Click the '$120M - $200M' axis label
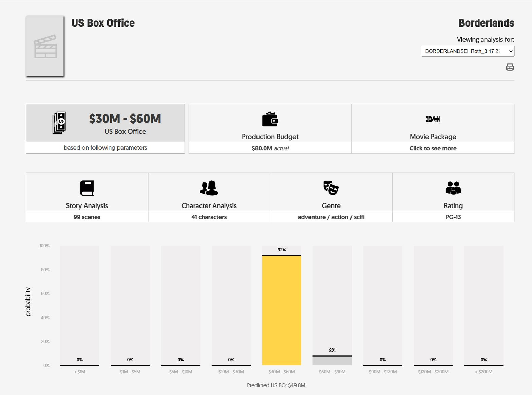Image resolution: width=532 pixels, height=395 pixels. (x=433, y=372)
